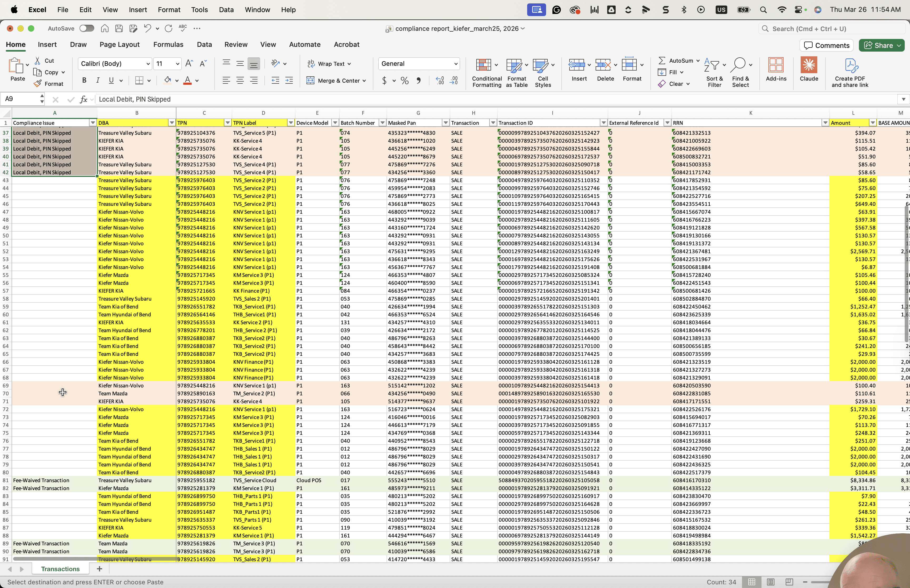Open the Compliance Issue filter dropdown
This screenshot has width=910, height=588.
tap(92, 123)
